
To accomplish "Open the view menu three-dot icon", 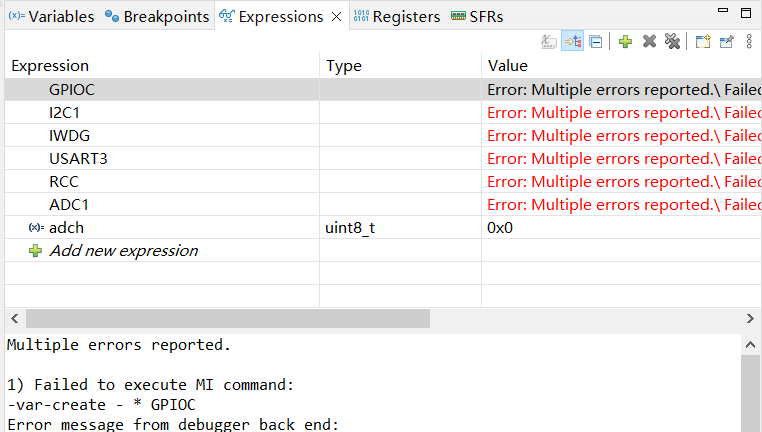I will tap(749, 42).
